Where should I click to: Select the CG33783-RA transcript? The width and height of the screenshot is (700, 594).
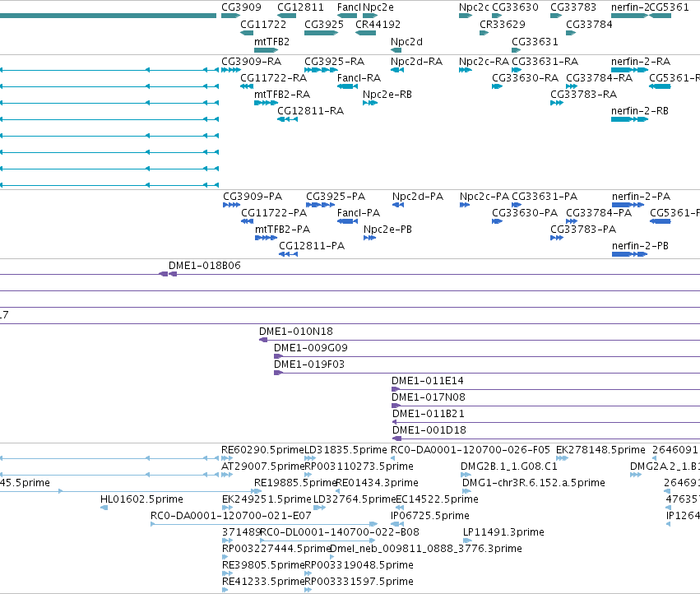(557, 103)
